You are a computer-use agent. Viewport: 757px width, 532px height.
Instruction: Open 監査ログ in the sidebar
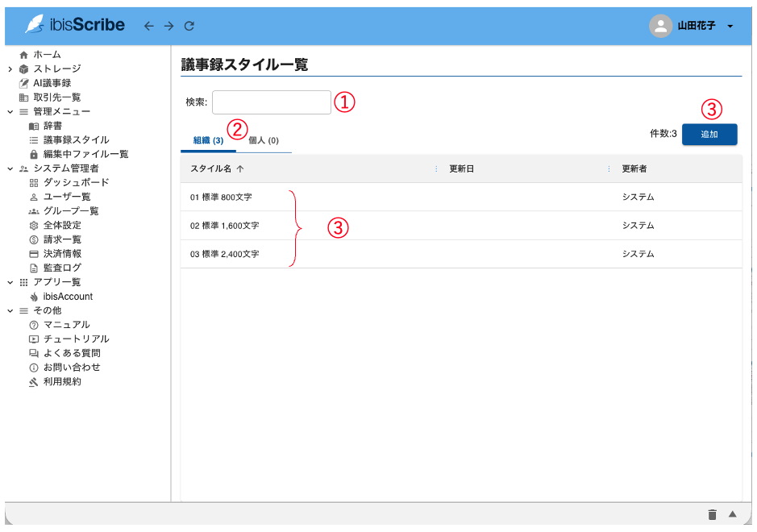tap(62, 268)
